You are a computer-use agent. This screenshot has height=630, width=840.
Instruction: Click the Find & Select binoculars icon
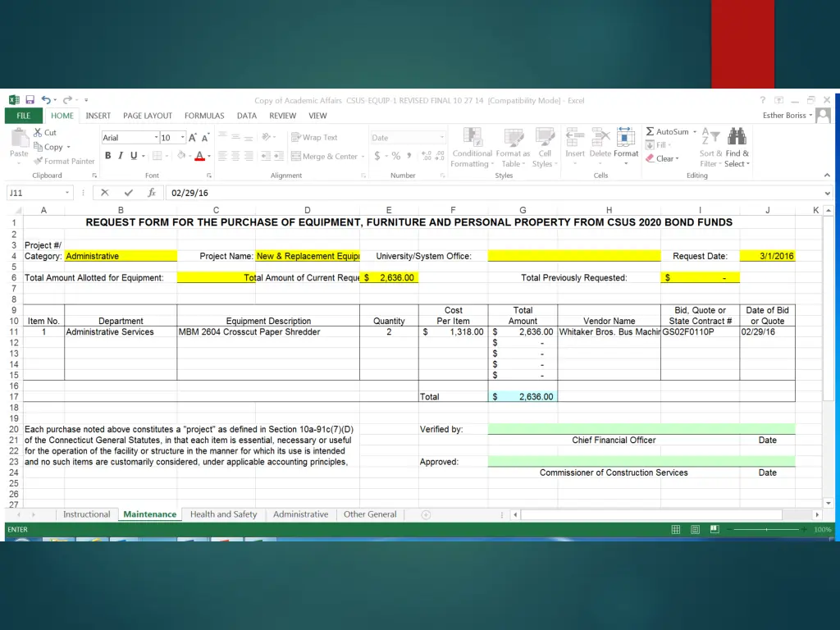tap(736, 136)
